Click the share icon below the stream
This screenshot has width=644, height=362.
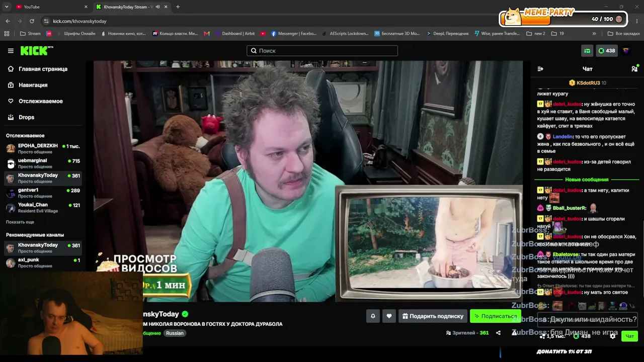(498, 333)
